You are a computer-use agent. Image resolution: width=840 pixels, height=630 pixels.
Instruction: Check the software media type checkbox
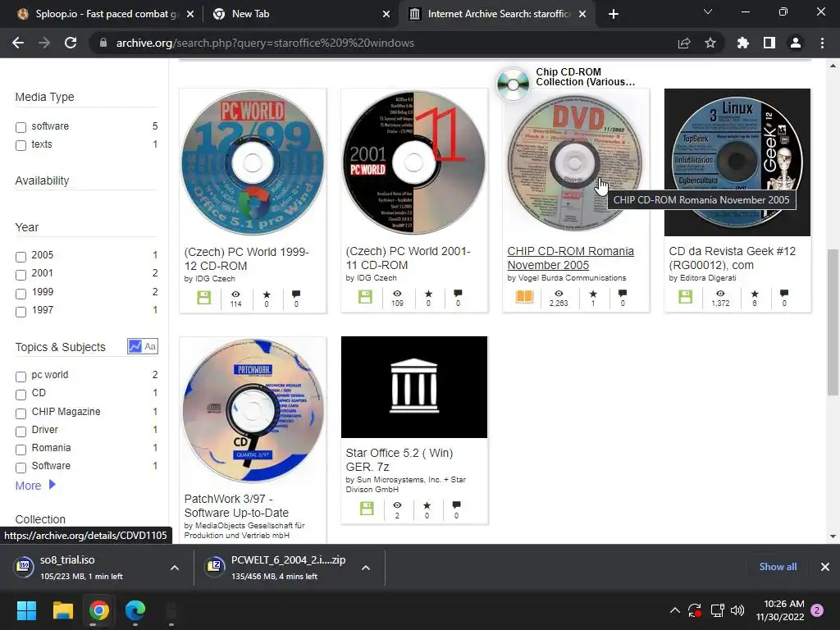[x=21, y=127]
